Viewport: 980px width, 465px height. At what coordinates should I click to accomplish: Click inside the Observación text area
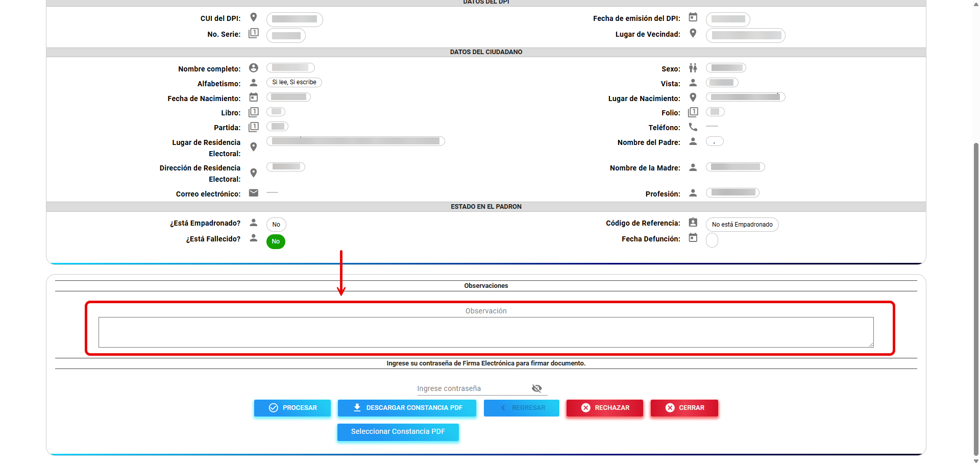pos(485,332)
